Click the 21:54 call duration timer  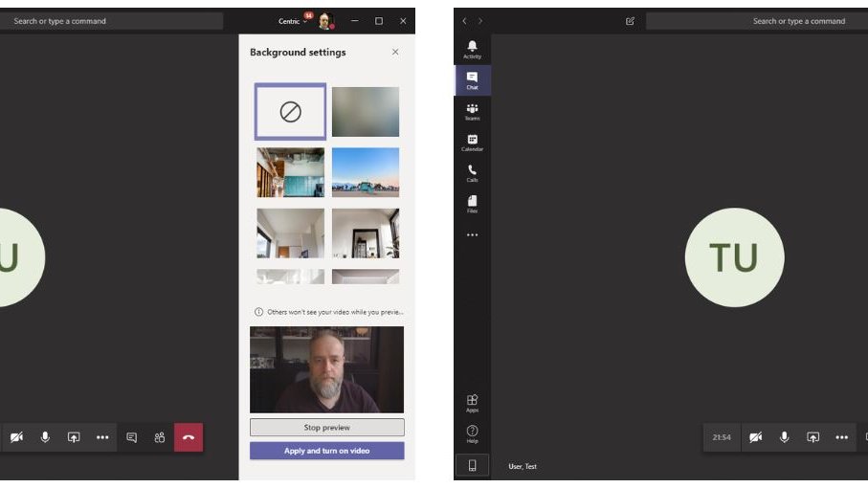coord(722,437)
